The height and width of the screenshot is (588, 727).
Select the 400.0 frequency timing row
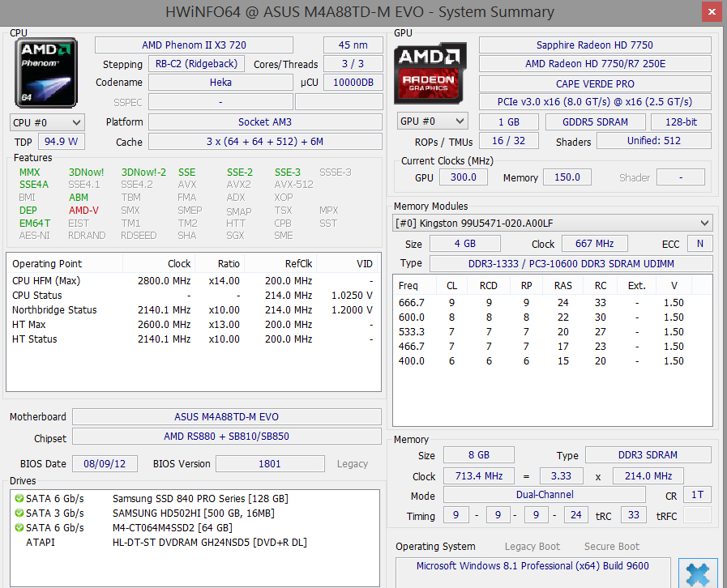(x=552, y=361)
